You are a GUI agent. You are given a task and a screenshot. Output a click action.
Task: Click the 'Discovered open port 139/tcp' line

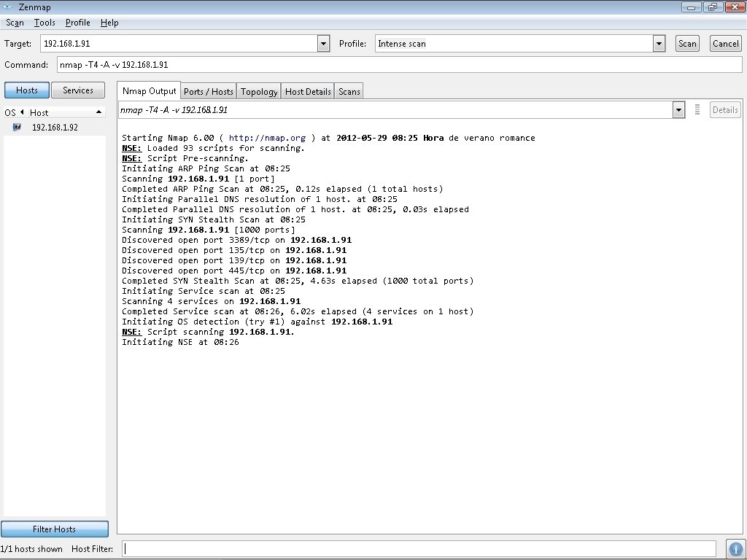click(234, 260)
